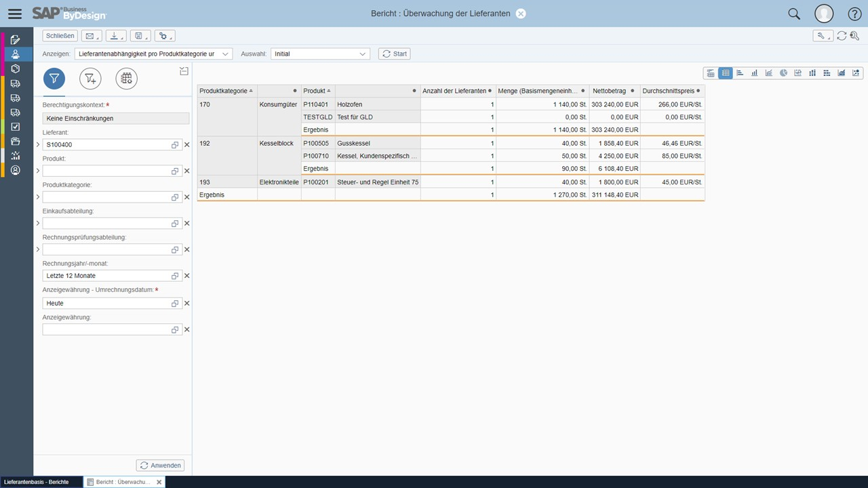This screenshot has height=488, width=868.
Task: Open the user profile avatar
Action: click(824, 14)
